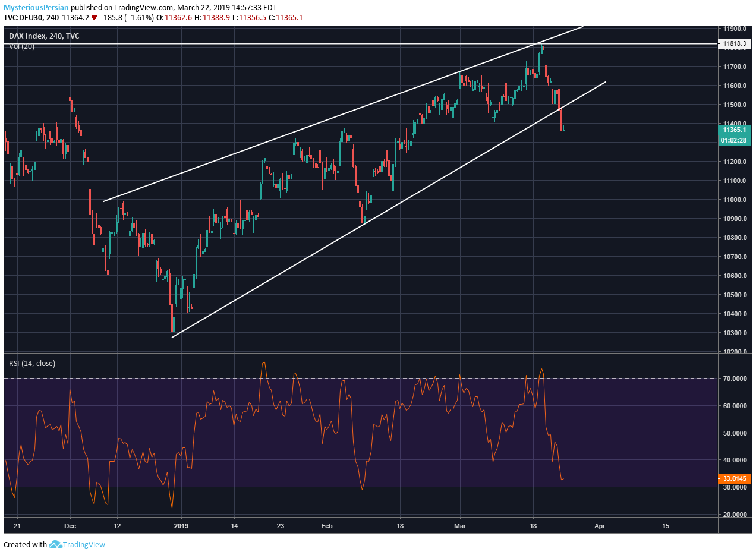Click the green 11365.1 current price label
Screen dimensions: 756x555
pyautogui.click(x=735, y=130)
